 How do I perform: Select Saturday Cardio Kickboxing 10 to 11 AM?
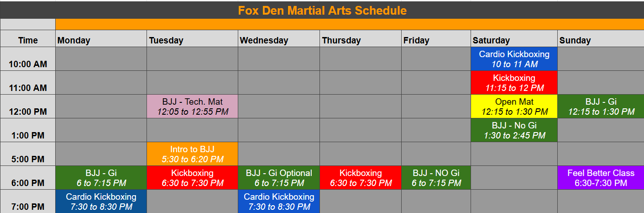[514, 59]
